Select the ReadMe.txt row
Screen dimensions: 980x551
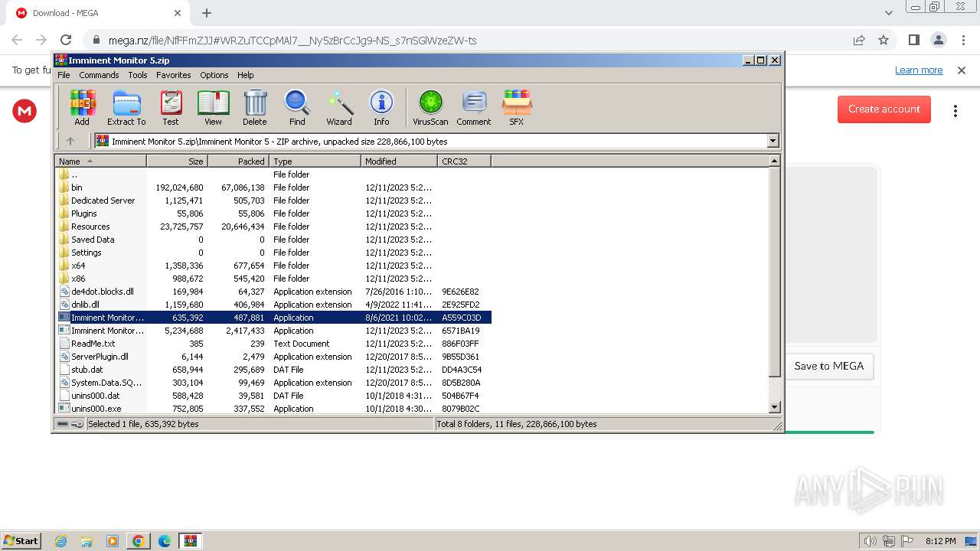[x=274, y=344]
